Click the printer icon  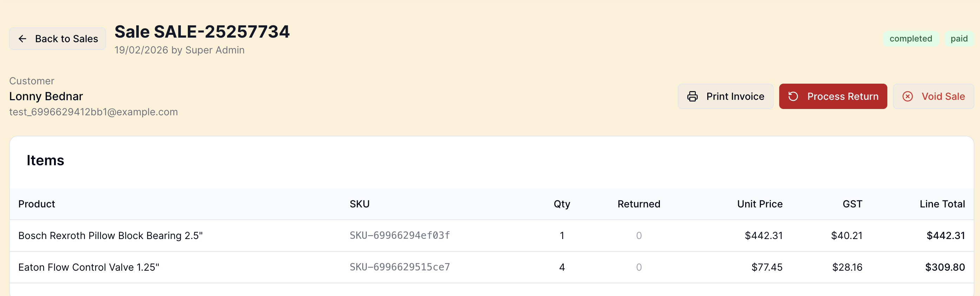(692, 96)
